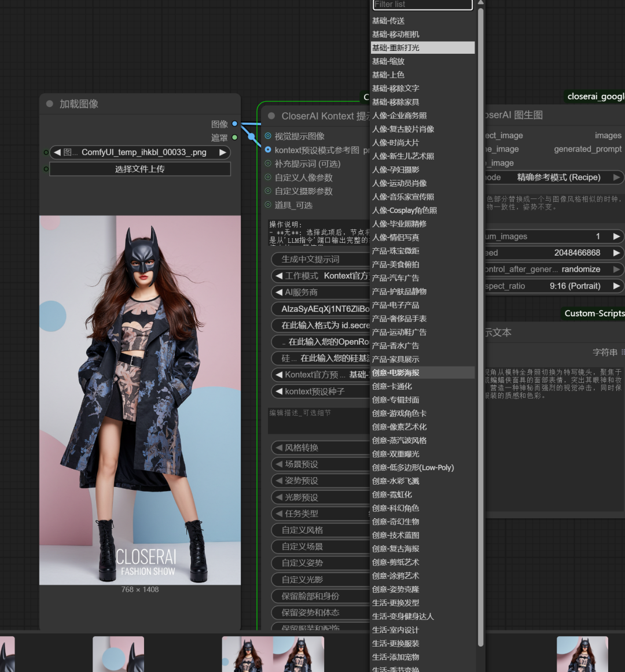Decrease kontext预设种子 with its left arrow
625x672 pixels.
pos(280,392)
